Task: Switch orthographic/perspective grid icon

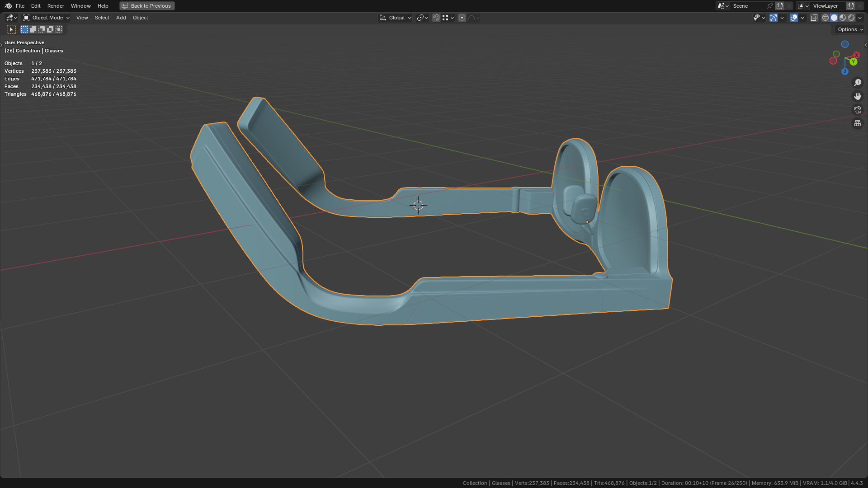Action: (x=858, y=123)
